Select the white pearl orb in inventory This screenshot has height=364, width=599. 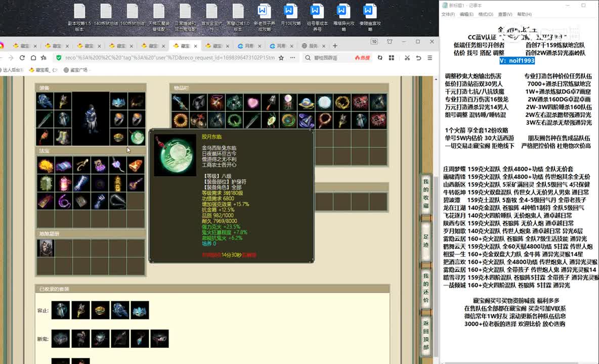pos(324,102)
